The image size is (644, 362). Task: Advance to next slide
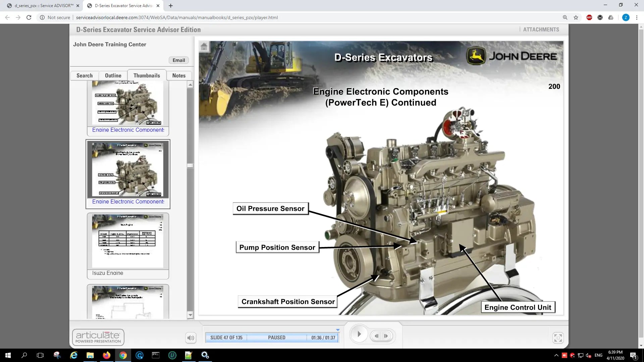tap(386, 336)
